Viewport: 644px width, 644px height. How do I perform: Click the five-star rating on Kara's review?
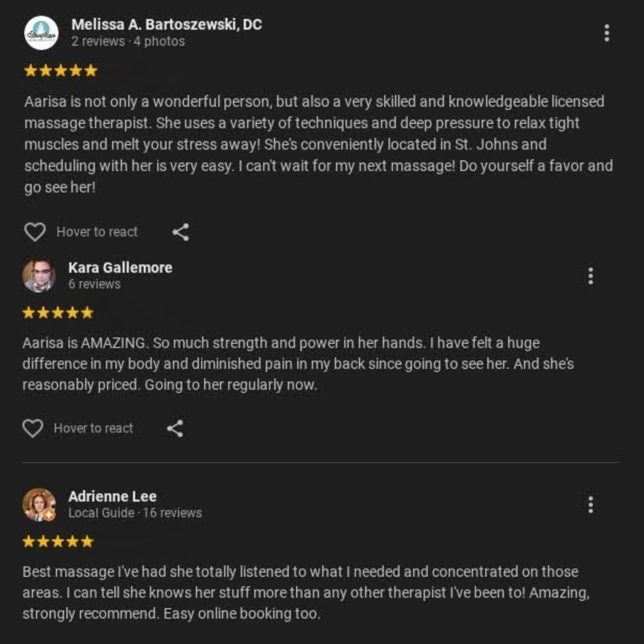pos(58,313)
